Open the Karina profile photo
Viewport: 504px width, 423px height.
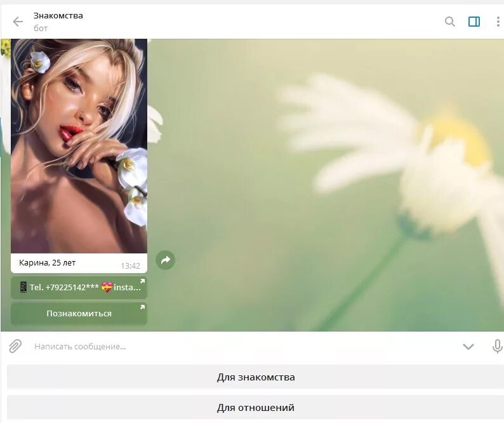click(79, 146)
